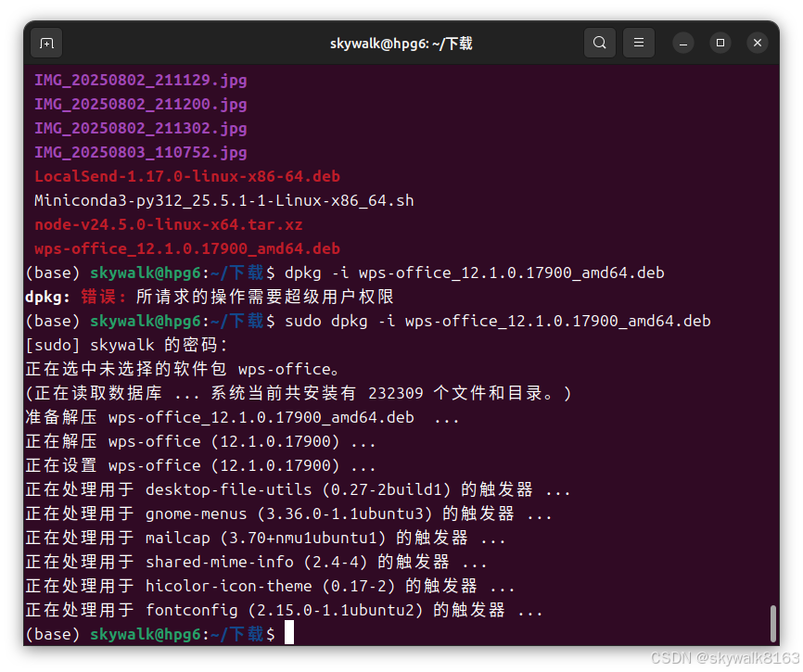Click node-v24.5.0-linux-x64.tar.xz file name
This screenshot has width=803, height=672.
(x=169, y=224)
